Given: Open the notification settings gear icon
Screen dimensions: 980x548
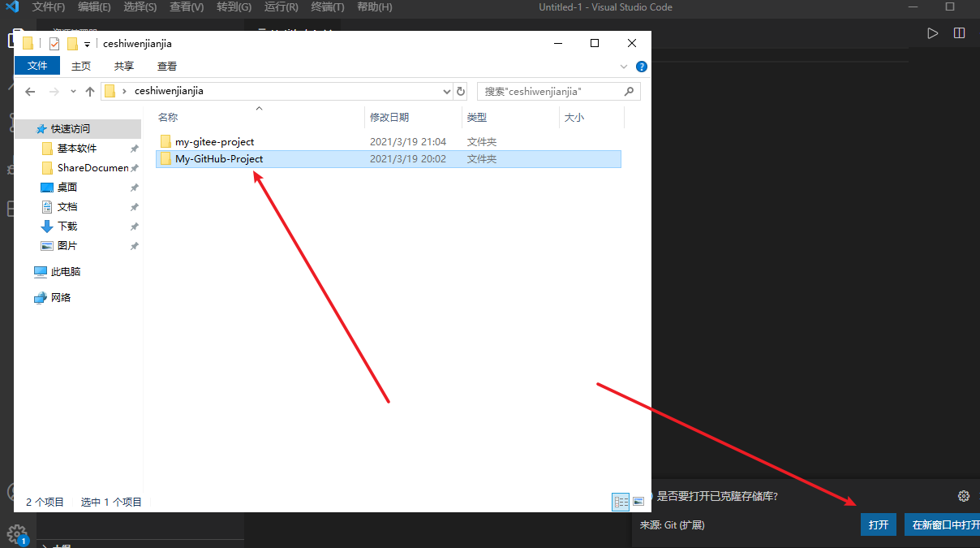Looking at the screenshot, I should pyautogui.click(x=964, y=496).
